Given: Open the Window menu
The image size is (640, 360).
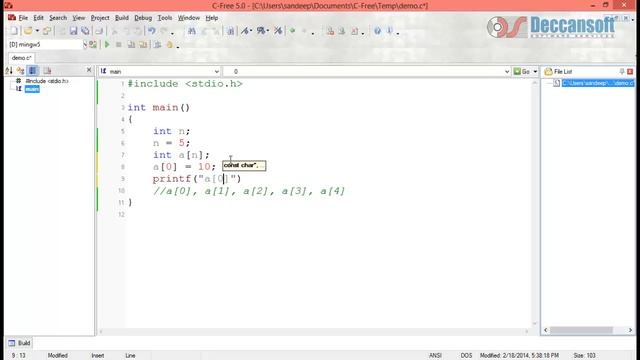Looking at the screenshot, I should pyautogui.click(x=189, y=18).
